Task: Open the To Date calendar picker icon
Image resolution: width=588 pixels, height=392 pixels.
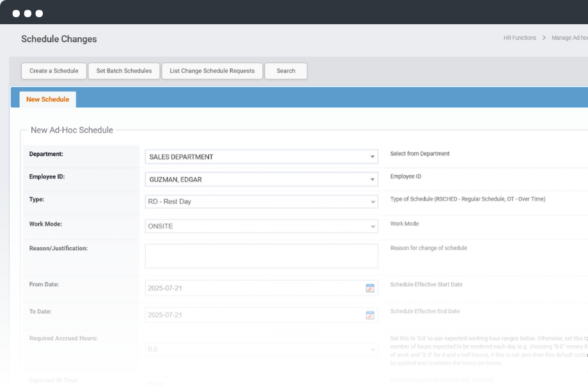Action: 370,315
